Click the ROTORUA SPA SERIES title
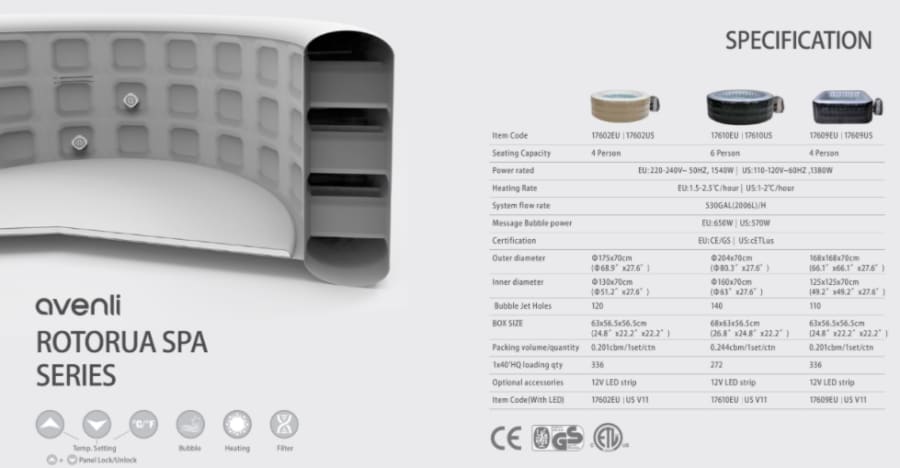Screen dimensions: 900x468 pyautogui.click(x=121, y=359)
